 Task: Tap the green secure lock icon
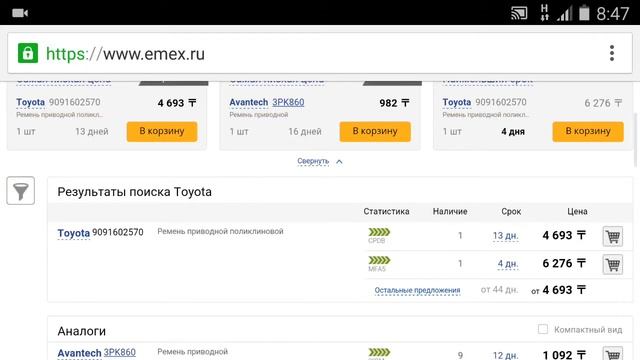28,53
